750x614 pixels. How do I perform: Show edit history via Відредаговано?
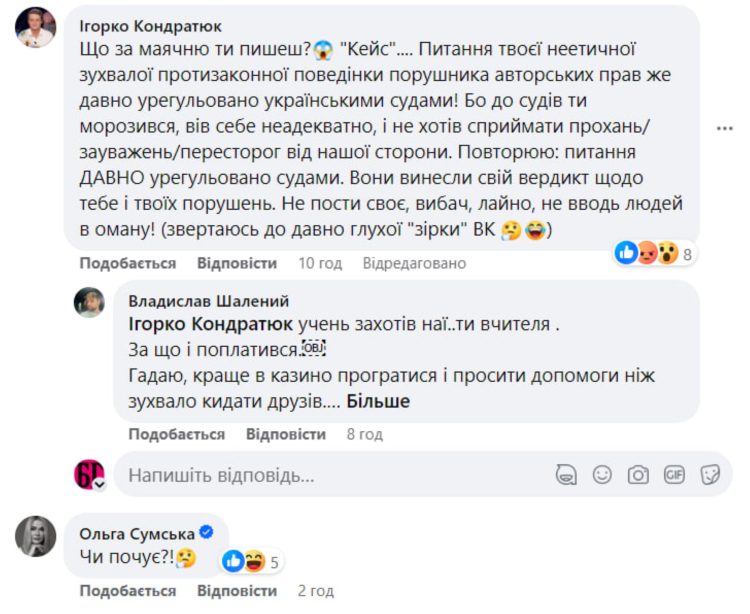414,263
